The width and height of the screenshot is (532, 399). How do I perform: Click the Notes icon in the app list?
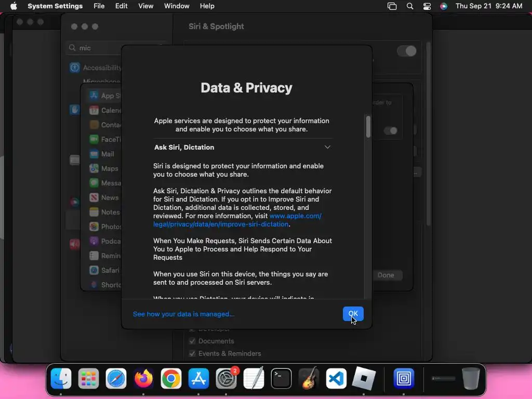coord(94,212)
